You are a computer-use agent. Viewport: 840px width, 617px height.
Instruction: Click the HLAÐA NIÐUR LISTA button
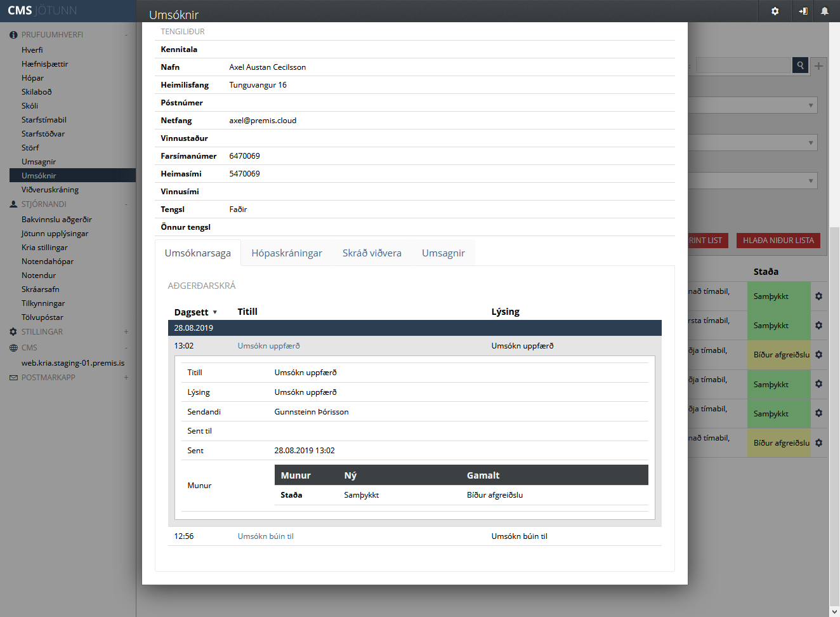[x=778, y=241]
